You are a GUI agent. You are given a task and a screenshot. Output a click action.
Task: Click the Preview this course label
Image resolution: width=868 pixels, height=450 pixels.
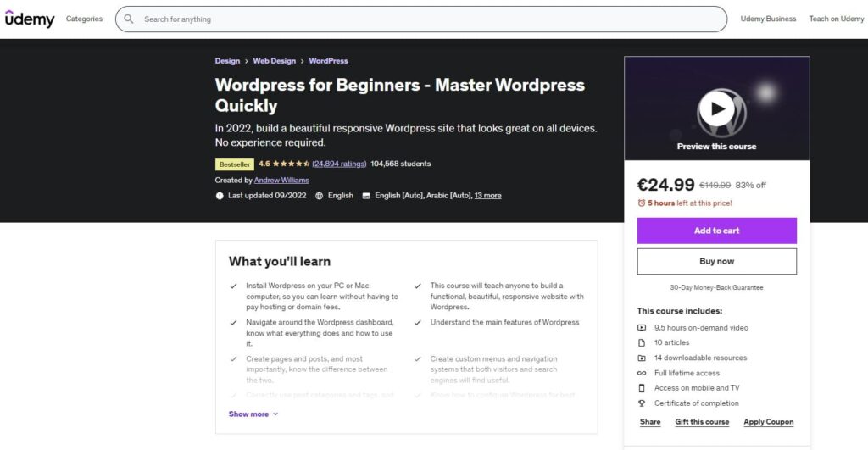[x=716, y=147]
